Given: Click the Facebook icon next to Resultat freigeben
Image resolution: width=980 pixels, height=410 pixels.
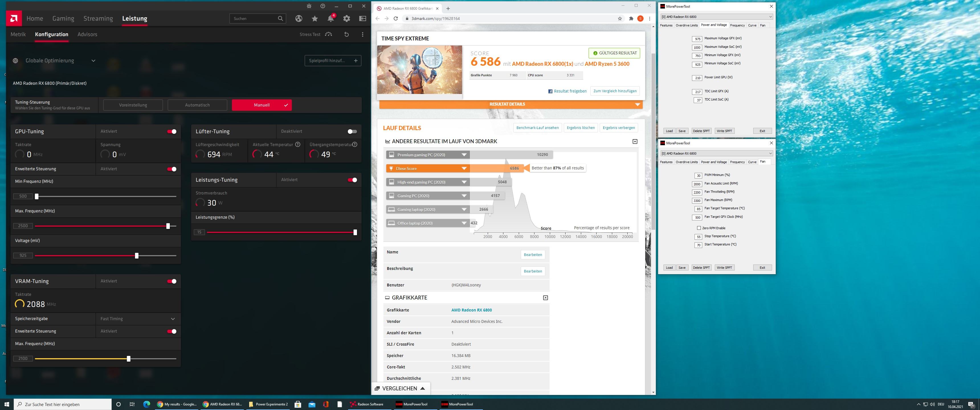Looking at the screenshot, I should 550,91.
